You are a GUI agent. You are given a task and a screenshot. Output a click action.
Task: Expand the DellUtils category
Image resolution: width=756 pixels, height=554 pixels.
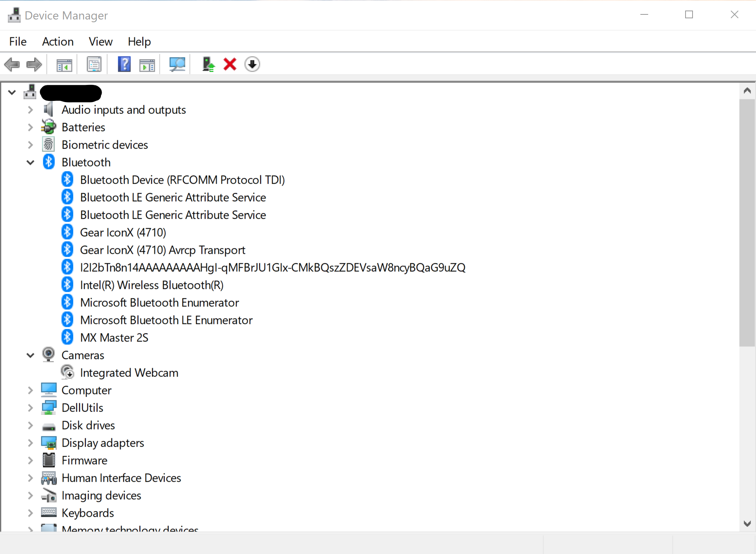pyautogui.click(x=30, y=408)
